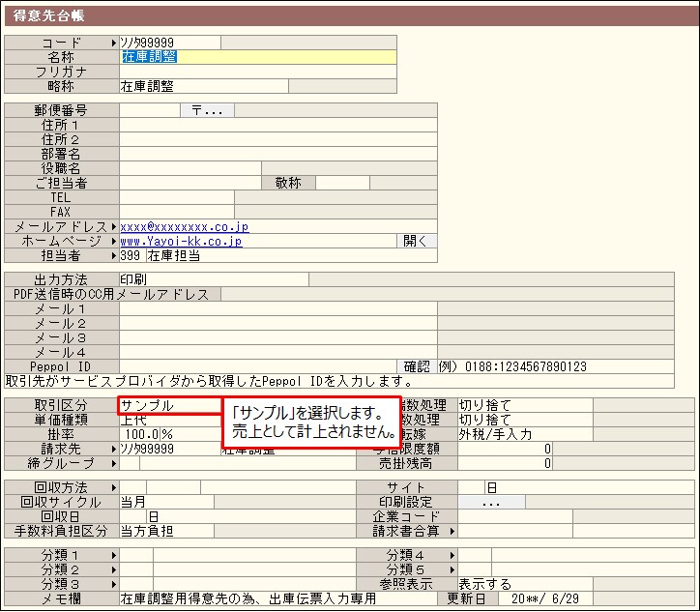Focus the フリガナ input field
This screenshot has height=612, width=700.
click(257, 72)
